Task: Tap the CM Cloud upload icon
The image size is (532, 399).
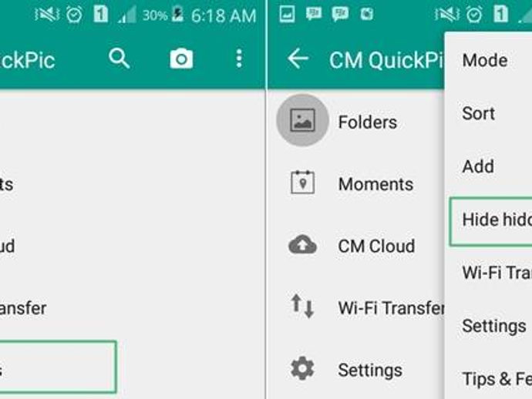Action: tap(303, 244)
